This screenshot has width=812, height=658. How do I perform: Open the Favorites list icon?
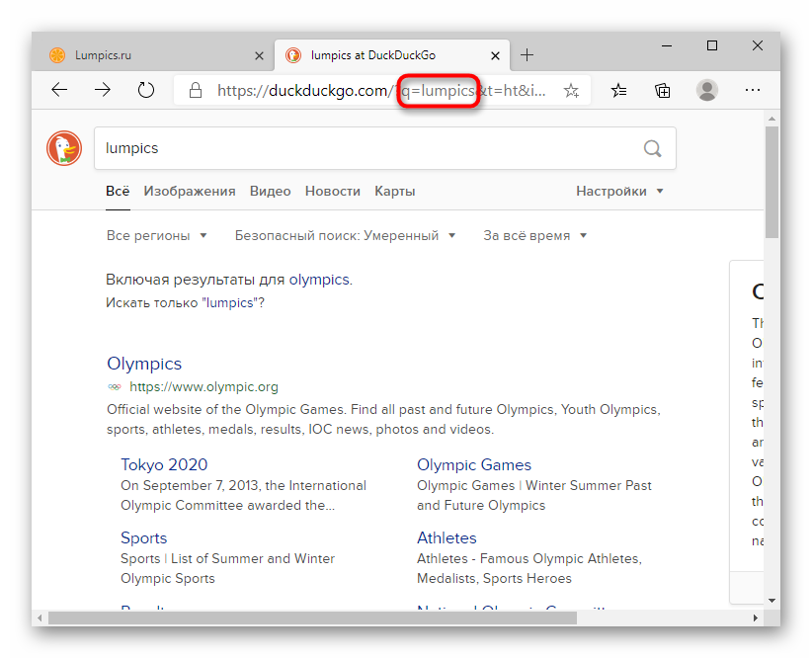coord(618,90)
